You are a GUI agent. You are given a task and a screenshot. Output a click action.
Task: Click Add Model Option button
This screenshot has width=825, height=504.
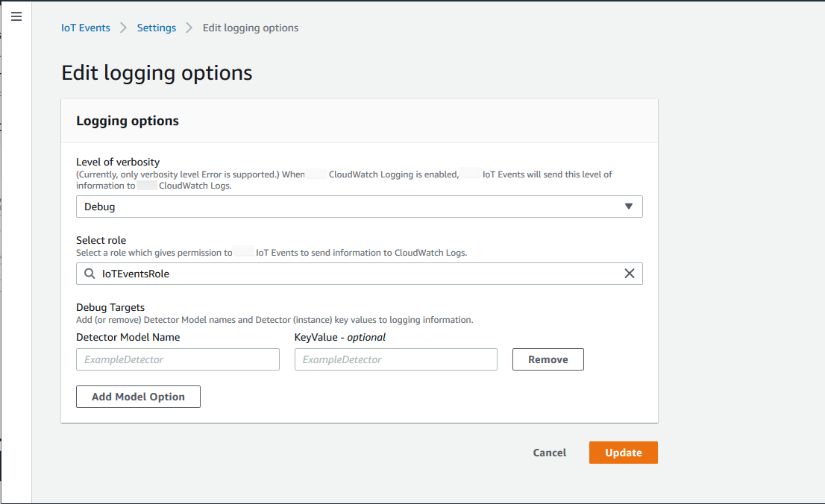[138, 397]
